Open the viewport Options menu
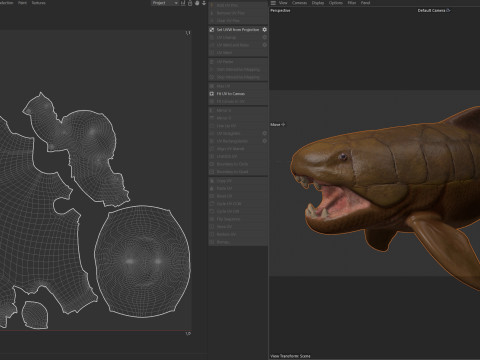Image resolution: width=480 pixels, height=360 pixels. [x=336, y=3]
